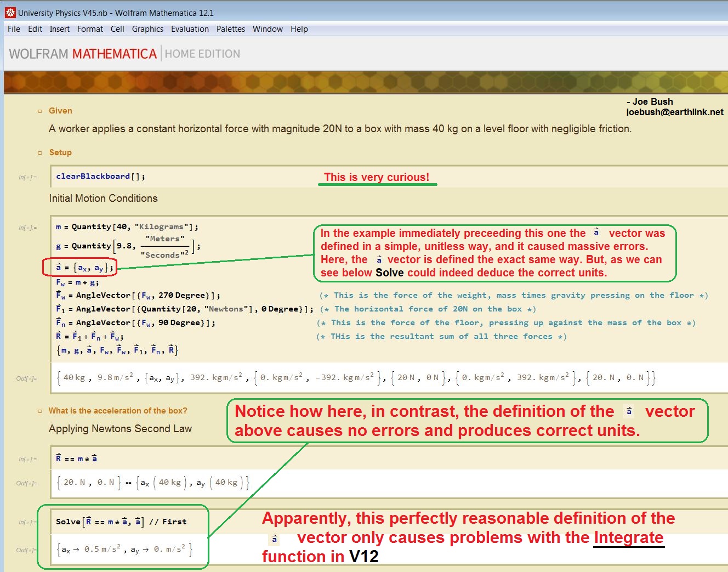This screenshot has width=728, height=572.
Task: Open the Palettes menu
Action: tap(231, 29)
